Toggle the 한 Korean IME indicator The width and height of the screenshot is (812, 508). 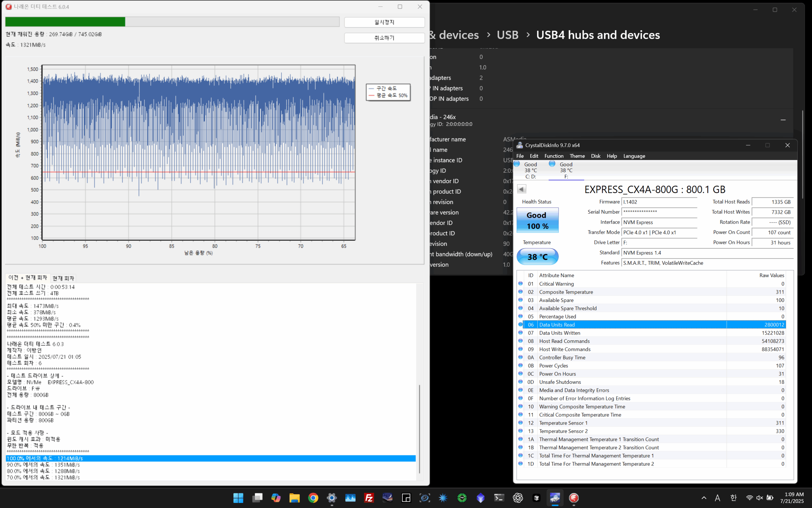(733, 498)
